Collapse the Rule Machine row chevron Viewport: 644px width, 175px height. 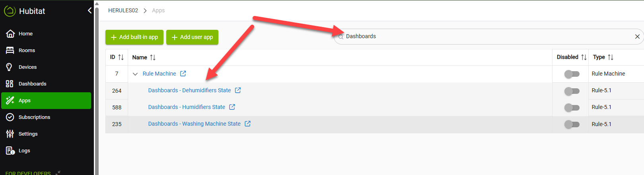pos(135,74)
